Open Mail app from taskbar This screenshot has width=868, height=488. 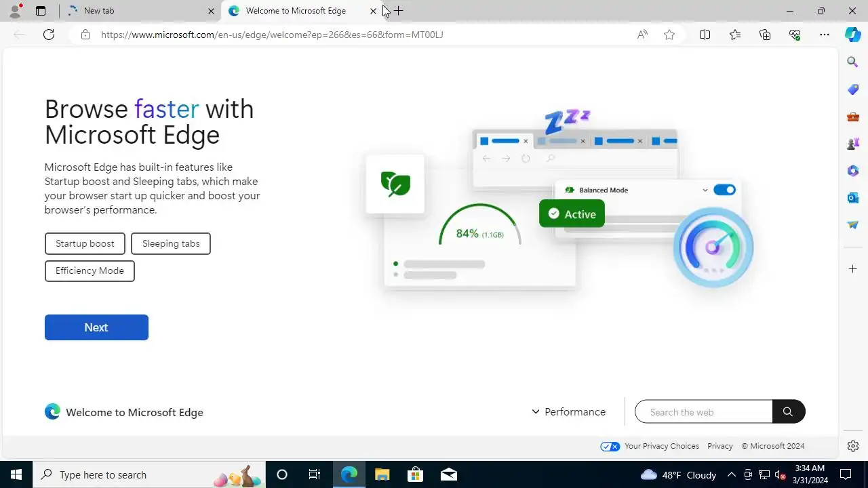[x=448, y=474]
